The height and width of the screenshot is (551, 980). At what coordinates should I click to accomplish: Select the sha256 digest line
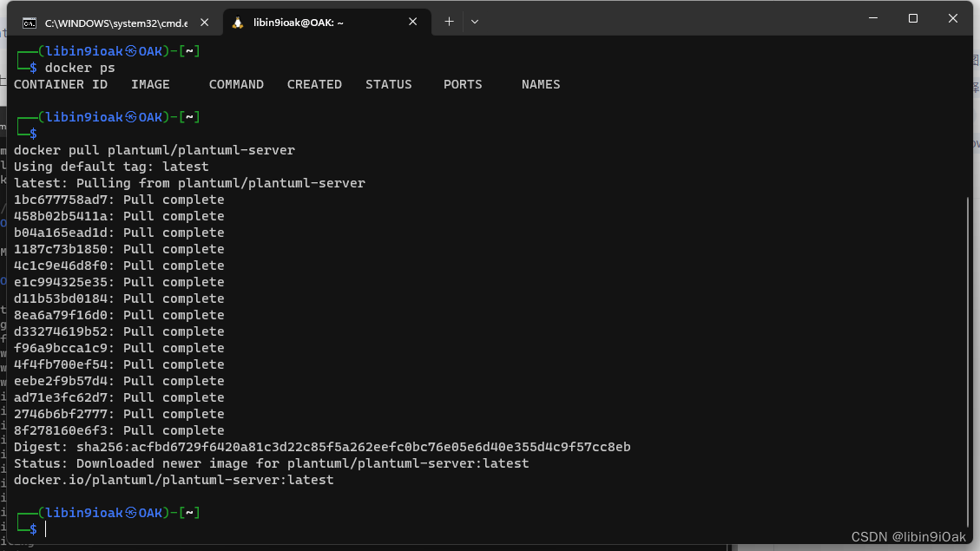coord(321,446)
